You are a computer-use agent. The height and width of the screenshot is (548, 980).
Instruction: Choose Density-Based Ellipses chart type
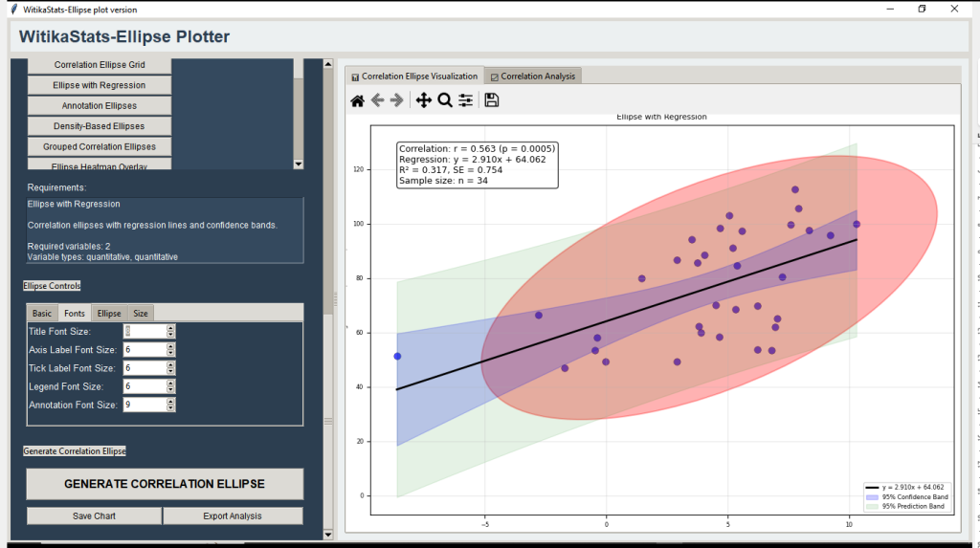100,126
